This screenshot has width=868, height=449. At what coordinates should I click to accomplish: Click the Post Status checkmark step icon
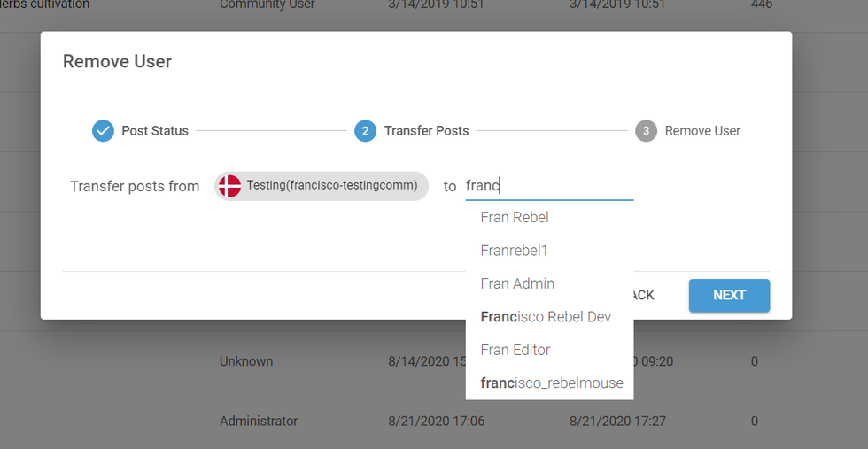(103, 131)
